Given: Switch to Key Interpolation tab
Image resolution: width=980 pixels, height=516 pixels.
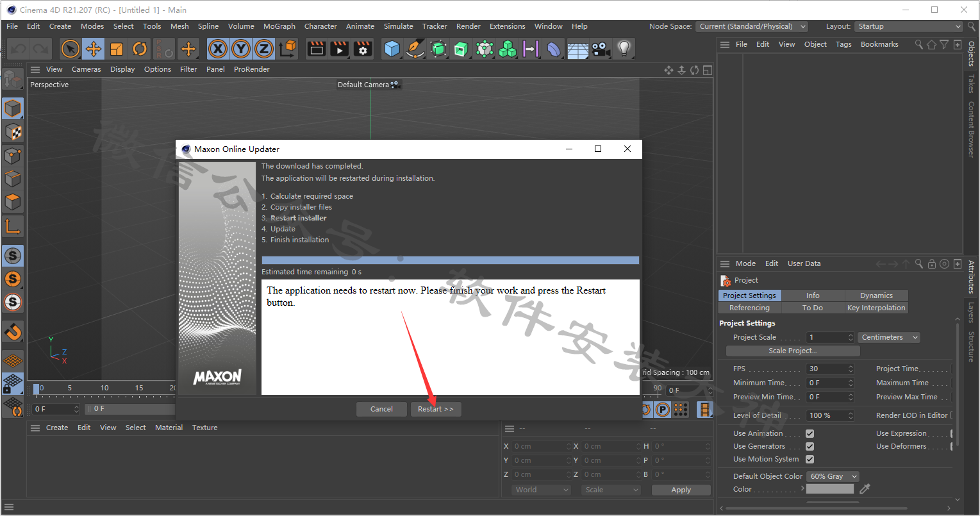Looking at the screenshot, I should pos(876,308).
